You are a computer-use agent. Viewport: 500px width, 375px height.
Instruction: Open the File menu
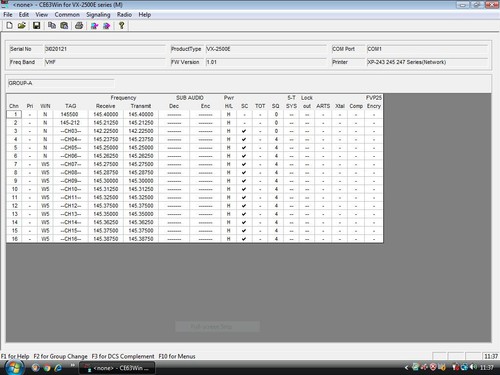[x=8, y=15]
